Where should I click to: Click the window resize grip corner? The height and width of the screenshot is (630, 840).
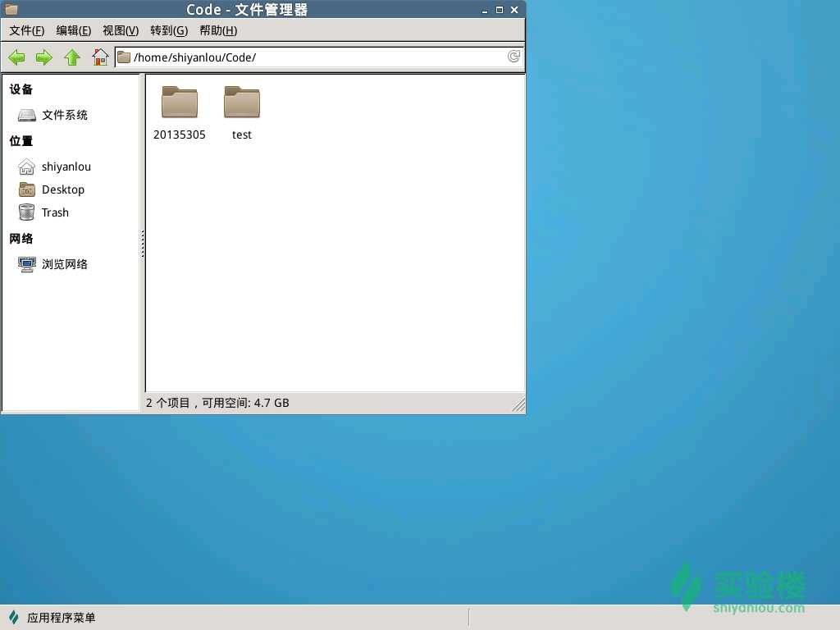coord(518,405)
